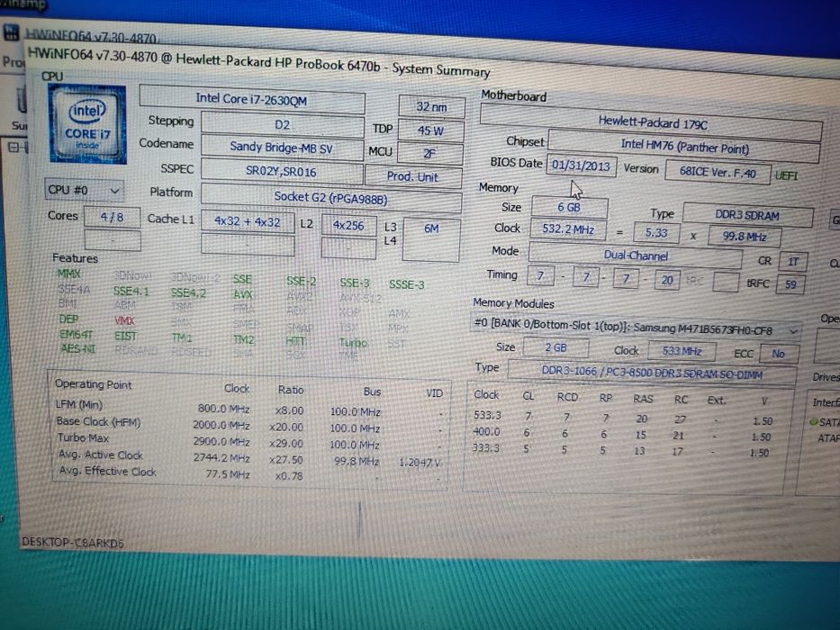Click the SSE4.1 feature flag

(131, 292)
